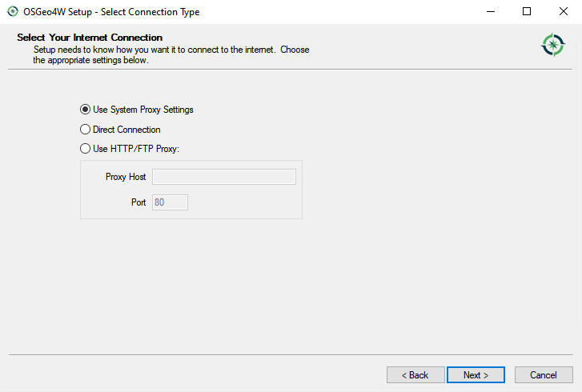
Task: Enable the Use HTTP/FTP Proxy option
Action: coord(86,149)
